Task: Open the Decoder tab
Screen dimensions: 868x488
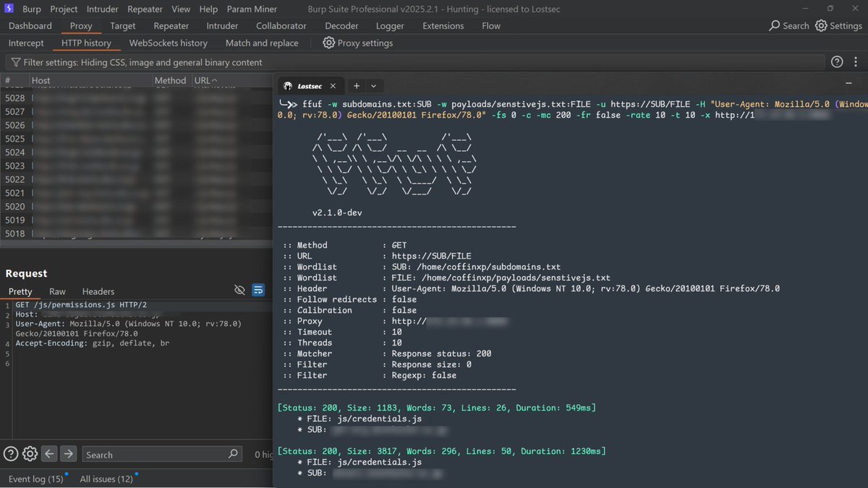Action: (x=341, y=25)
